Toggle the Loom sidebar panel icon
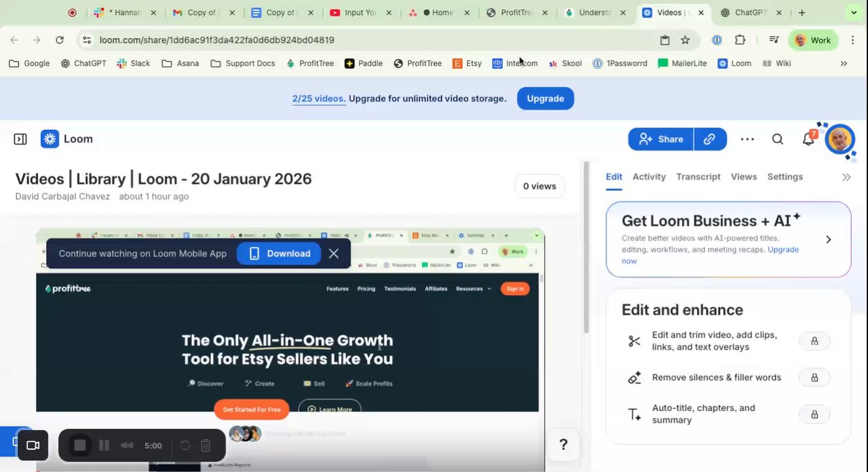 pos(20,139)
